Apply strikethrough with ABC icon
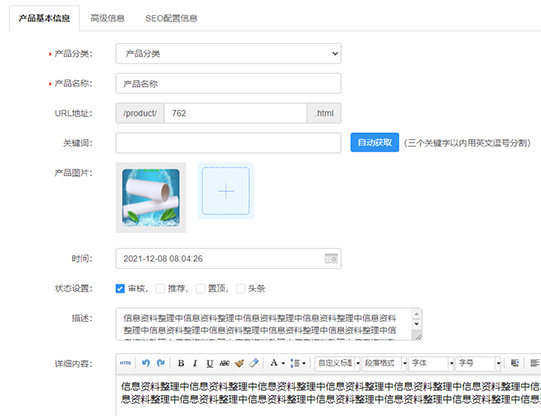Viewport: 541px width, 416px height. click(x=224, y=363)
